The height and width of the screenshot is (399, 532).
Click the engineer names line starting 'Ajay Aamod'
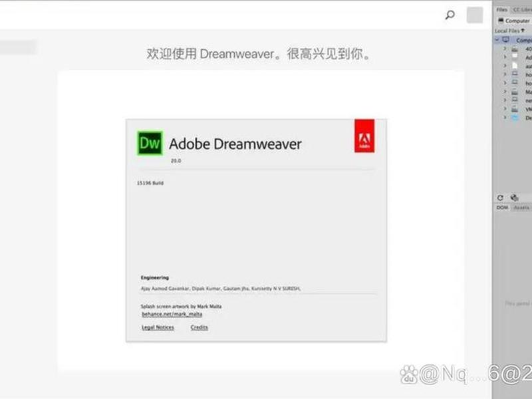[x=221, y=289]
